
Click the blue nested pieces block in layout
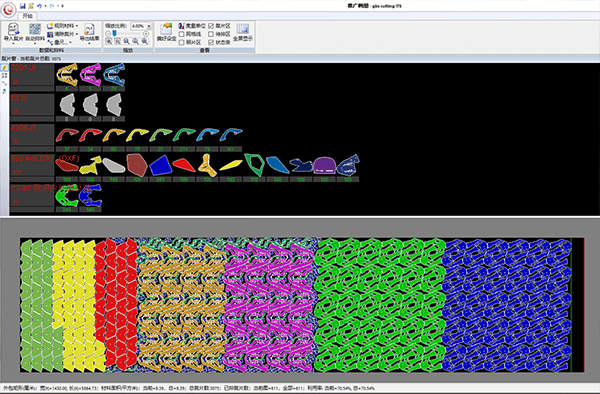[x=507, y=305]
